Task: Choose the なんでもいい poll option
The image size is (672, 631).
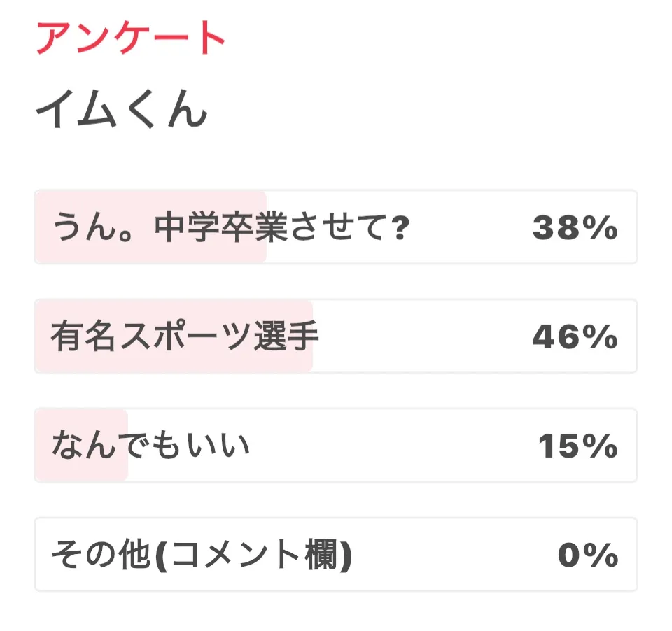Action: click(x=150, y=446)
